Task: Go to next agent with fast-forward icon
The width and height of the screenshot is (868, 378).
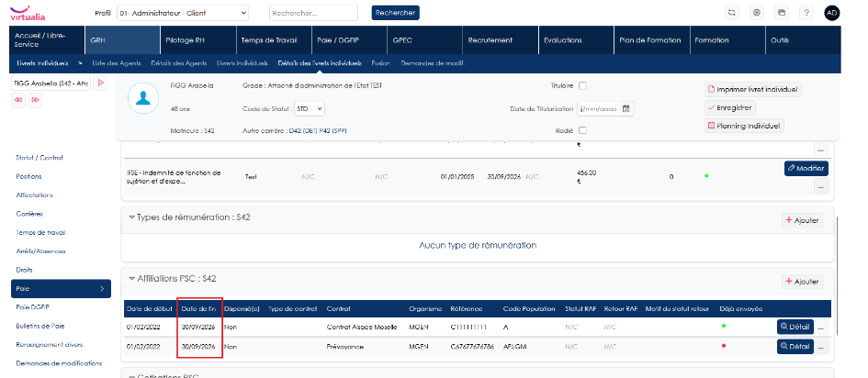Action: tap(36, 100)
